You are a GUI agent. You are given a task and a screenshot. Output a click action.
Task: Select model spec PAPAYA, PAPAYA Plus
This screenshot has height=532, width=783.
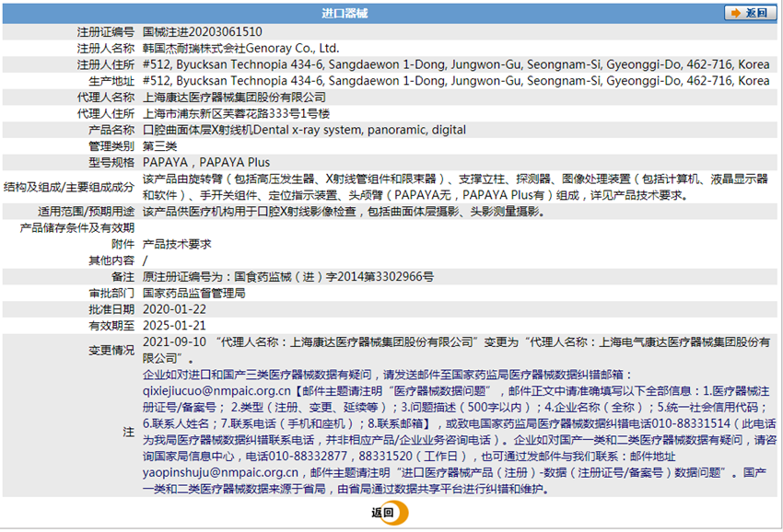pos(206,163)
